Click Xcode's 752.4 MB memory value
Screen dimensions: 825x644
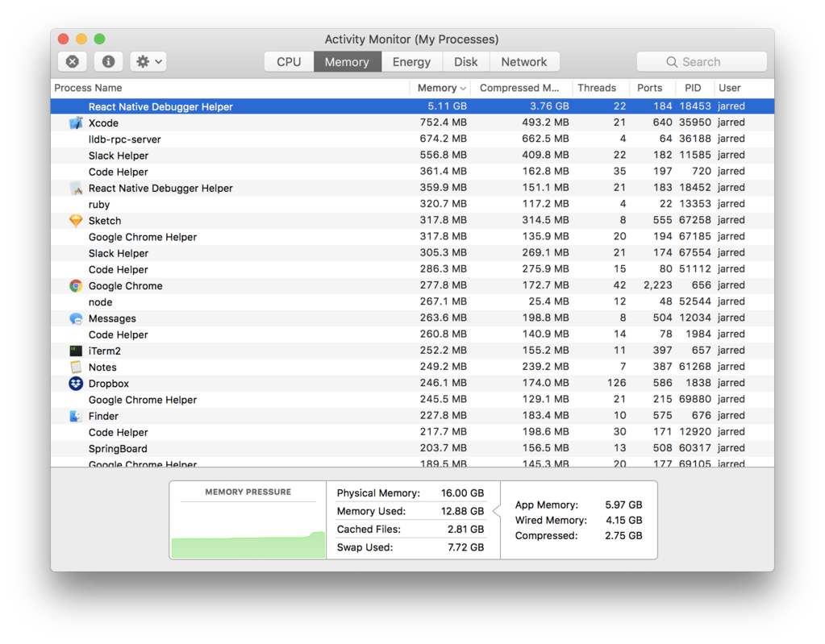point(443,123)
